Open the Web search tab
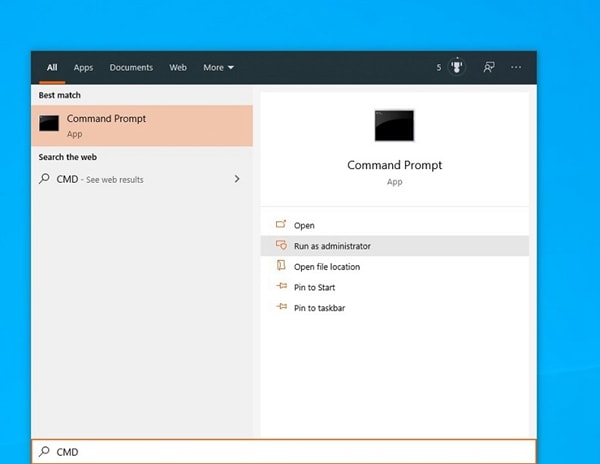 (178, 68)
